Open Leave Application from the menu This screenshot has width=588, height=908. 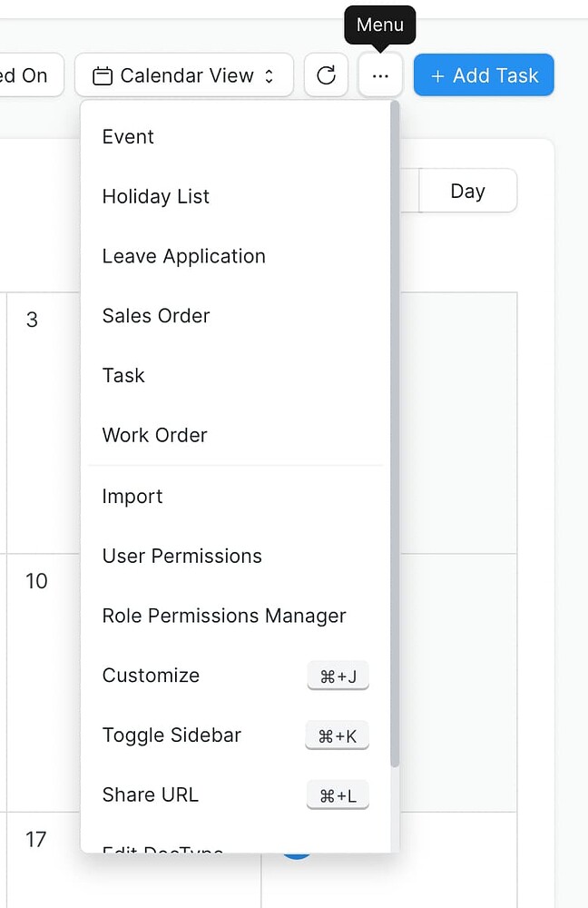pyautogui.click(x=183, y=256)
